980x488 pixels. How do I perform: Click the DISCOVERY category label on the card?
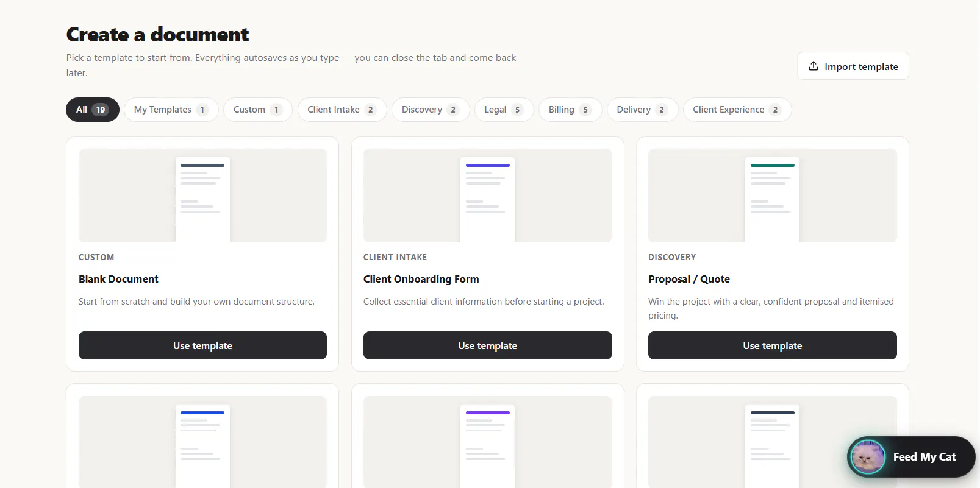pyautogui.click(x=672, y=257)
